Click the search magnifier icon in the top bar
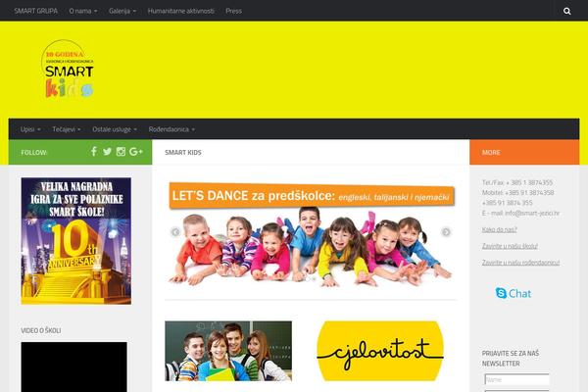588x392 pixels. 567,11
